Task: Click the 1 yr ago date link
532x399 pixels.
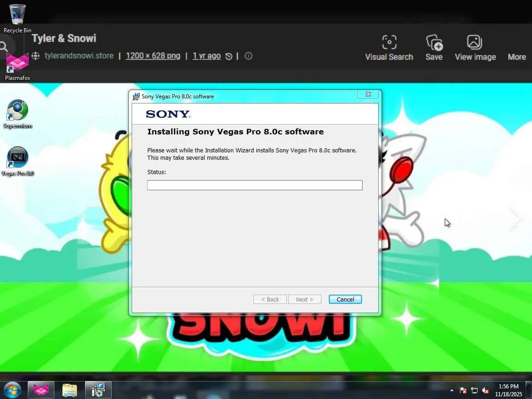Action: click(206, 55)
